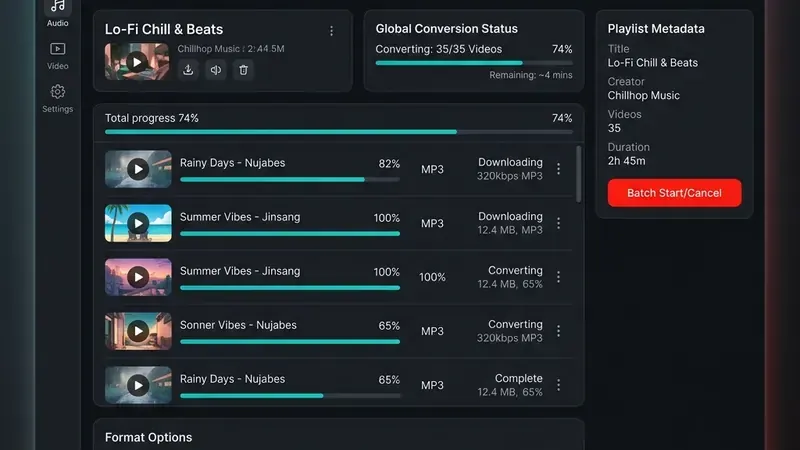This screenshot has height=450, width=800.
Task: Click the Sonner Vibes 65% progress bar
Action: pos(290,342)
